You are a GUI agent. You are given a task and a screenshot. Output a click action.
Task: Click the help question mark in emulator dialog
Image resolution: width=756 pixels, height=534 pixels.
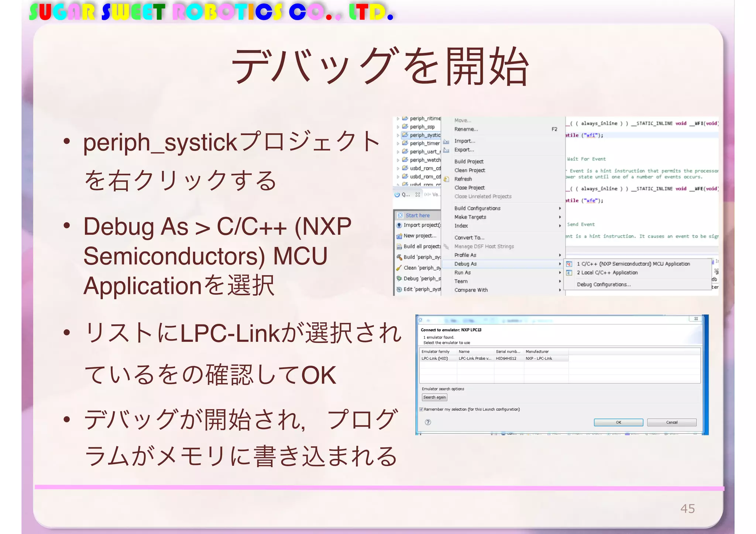[x=428, y=422]
